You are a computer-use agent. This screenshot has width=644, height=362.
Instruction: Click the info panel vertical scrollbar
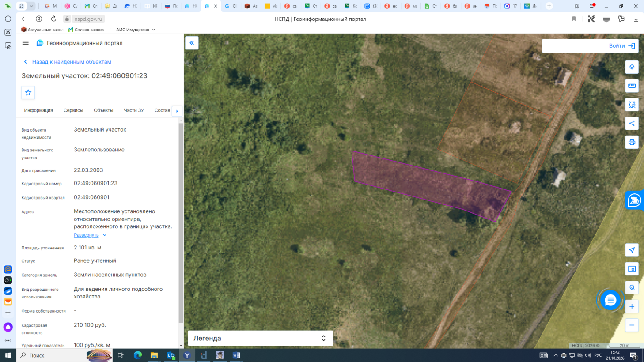181,223
